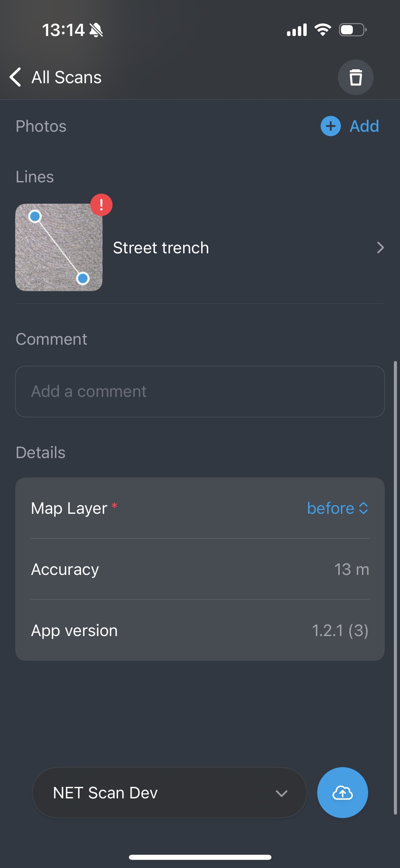Tap the back arrow chevron

tap(16, 77)
